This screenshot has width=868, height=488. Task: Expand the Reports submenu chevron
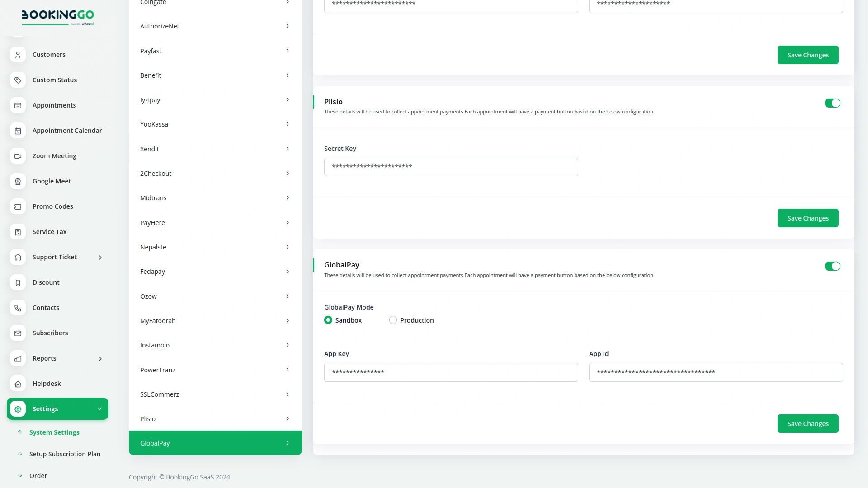click(100, 358)
